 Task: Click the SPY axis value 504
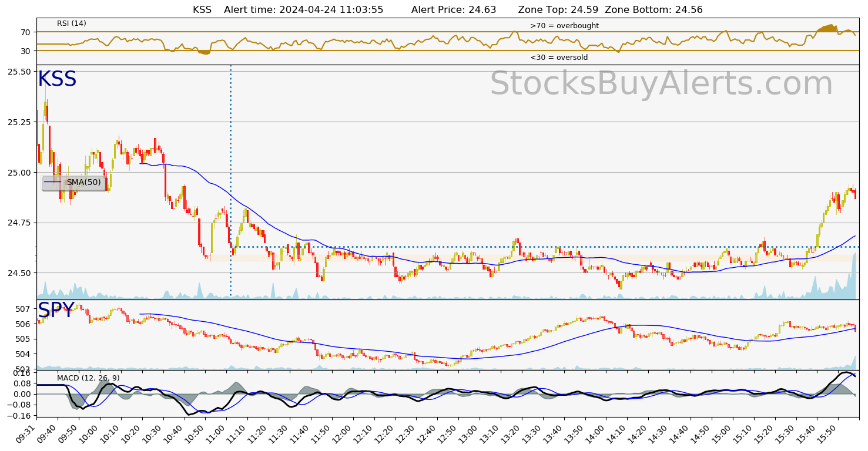click(24, 354)
